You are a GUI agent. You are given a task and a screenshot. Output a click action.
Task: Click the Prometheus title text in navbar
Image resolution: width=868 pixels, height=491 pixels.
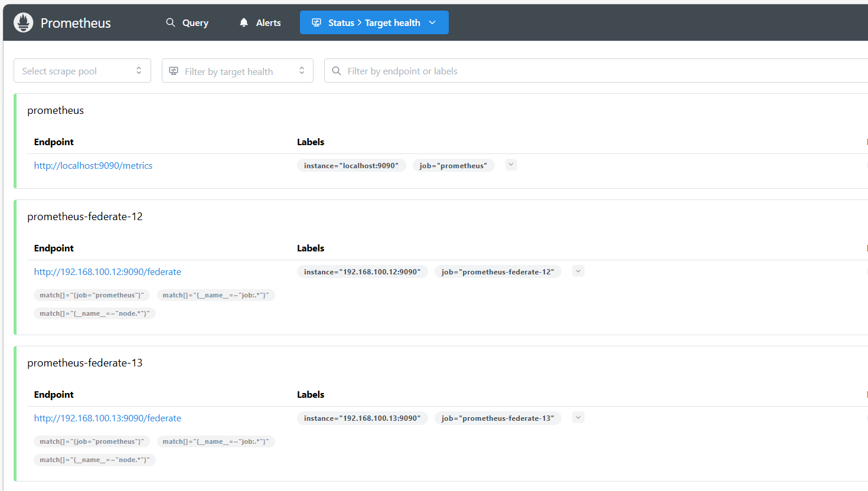pos(76,23)
